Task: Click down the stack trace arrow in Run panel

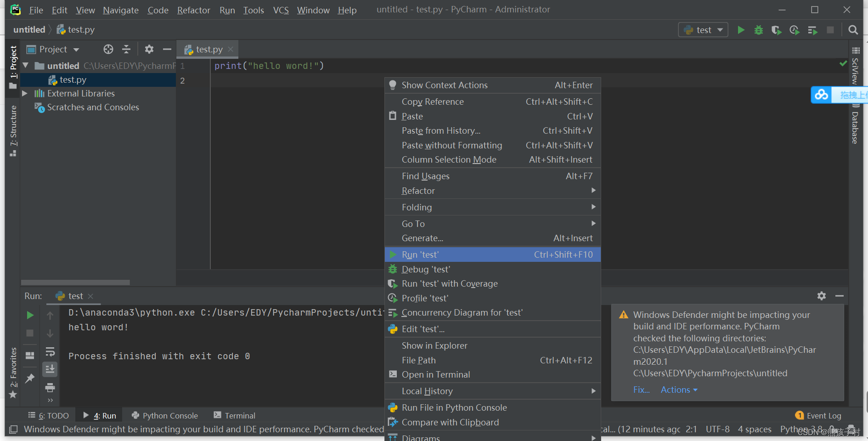Action: [x=50, y=333]
